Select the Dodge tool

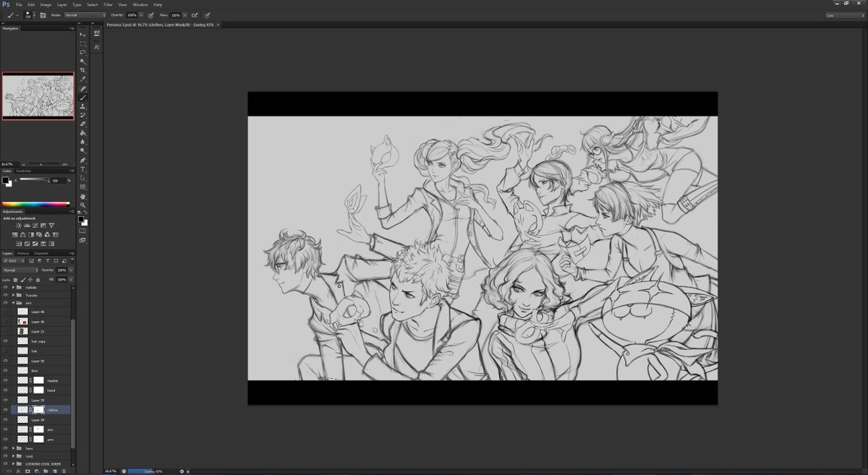pos(82,151)
